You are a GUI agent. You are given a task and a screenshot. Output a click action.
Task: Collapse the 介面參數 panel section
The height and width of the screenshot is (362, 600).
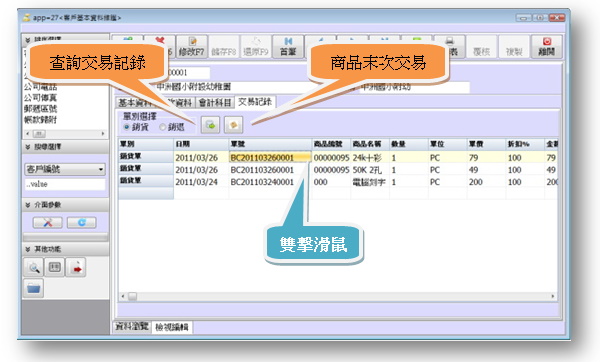(28, 205)
